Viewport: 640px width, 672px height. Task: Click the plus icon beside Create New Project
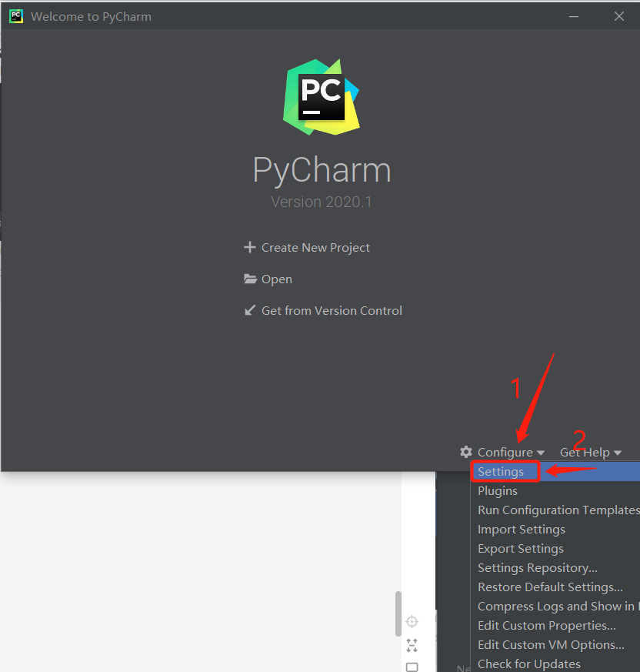pos(250,247)
